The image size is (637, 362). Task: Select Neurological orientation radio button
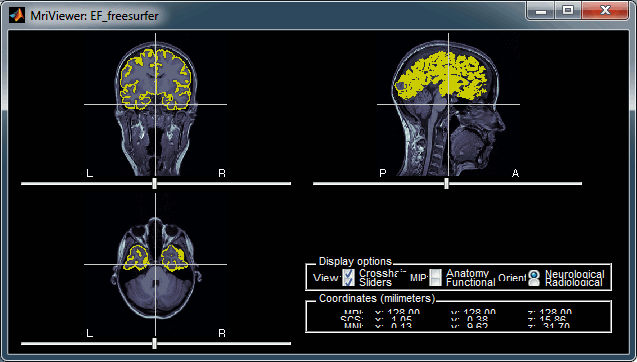534,274
